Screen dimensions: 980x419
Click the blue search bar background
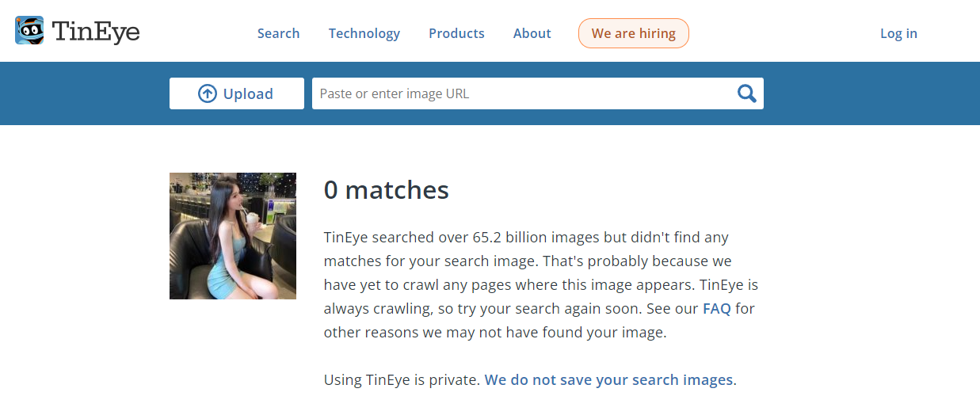(871, 93)
